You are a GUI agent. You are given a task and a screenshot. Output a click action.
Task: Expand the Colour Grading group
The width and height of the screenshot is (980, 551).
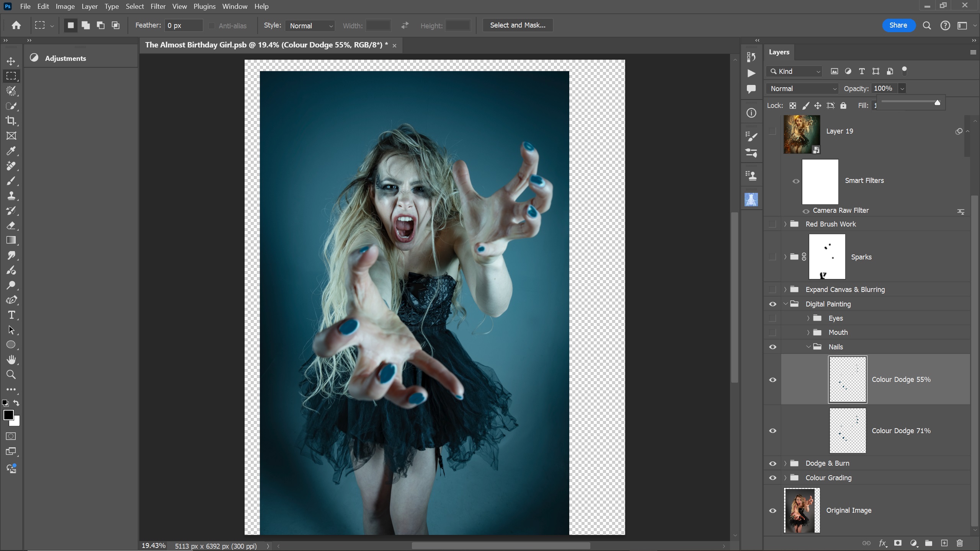click(785, 478)
